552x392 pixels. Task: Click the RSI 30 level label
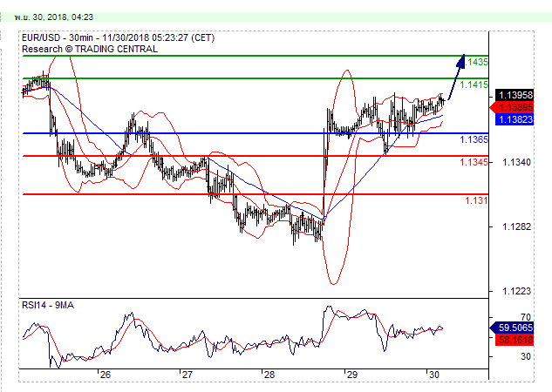pos(526,356)
